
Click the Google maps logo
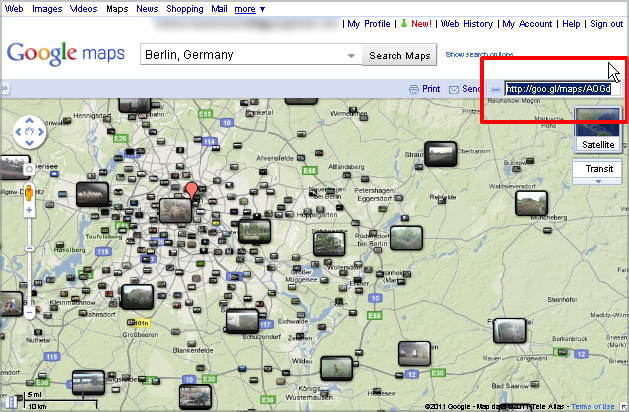coord(66,53)
